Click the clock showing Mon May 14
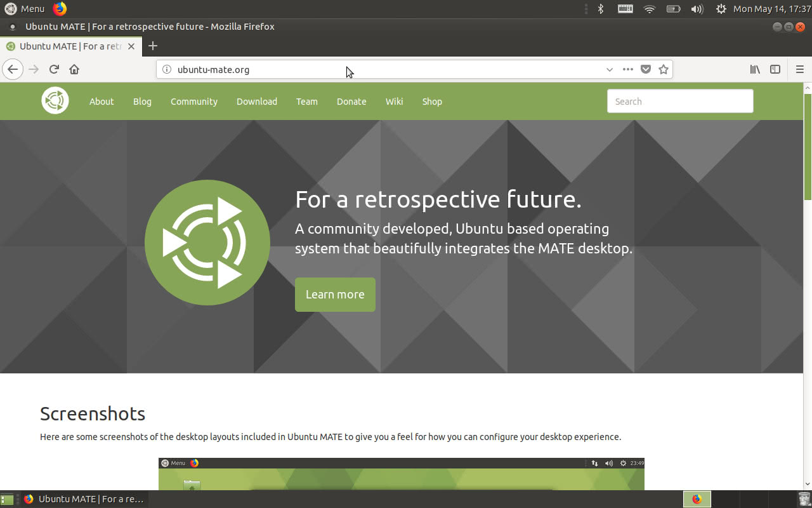The image size is (812, 508). 772,9
